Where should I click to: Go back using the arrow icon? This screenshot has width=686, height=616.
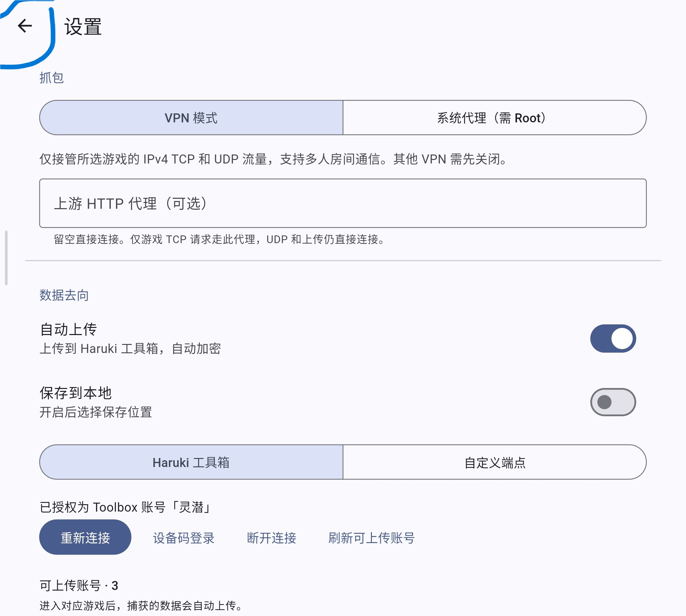(25, 26)
